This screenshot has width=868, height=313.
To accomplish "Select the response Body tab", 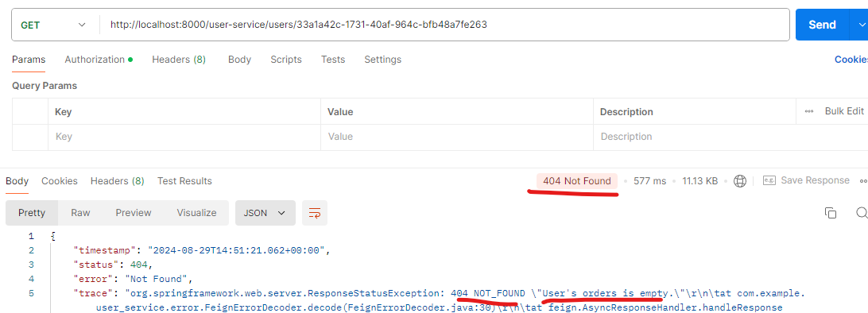I will click(17, 181).
